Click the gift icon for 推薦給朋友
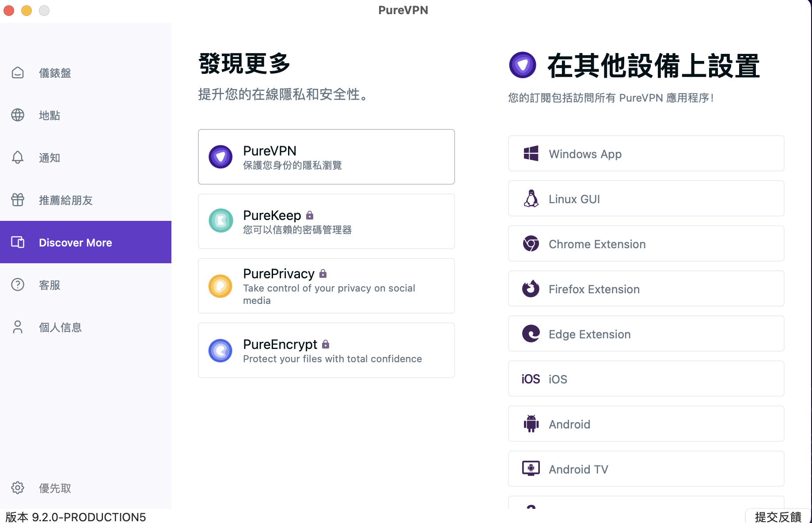The image size is (812, 523). (x=18, y=200)
